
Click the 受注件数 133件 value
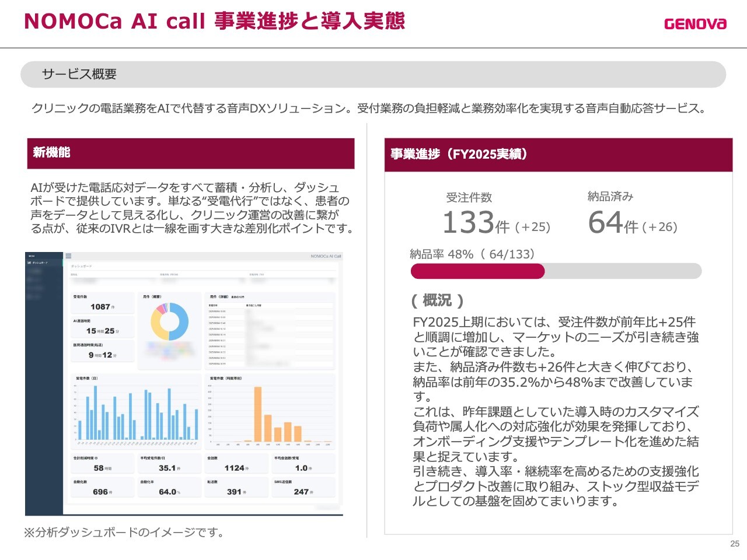(x=476, y=223)
